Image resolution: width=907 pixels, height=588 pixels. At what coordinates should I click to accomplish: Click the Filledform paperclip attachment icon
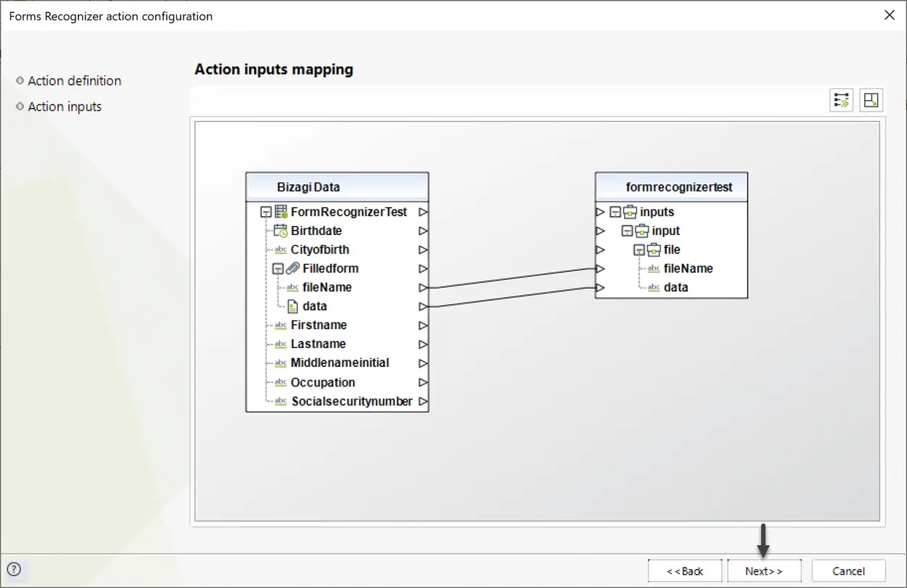293,268
